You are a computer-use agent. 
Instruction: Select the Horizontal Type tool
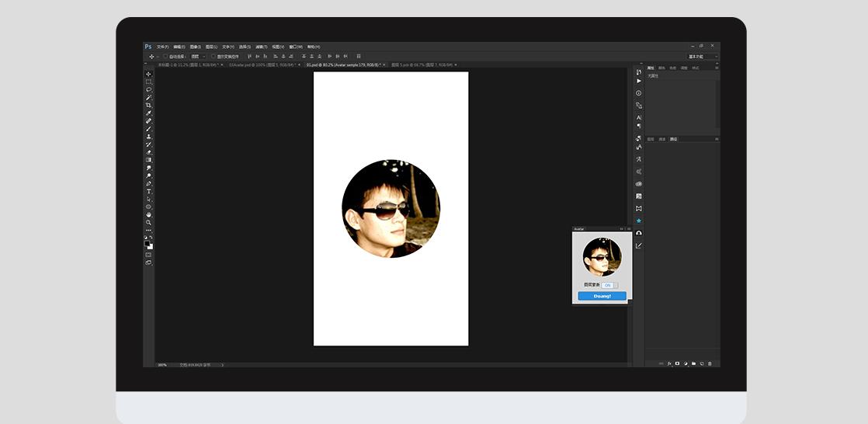coord(148,191)
